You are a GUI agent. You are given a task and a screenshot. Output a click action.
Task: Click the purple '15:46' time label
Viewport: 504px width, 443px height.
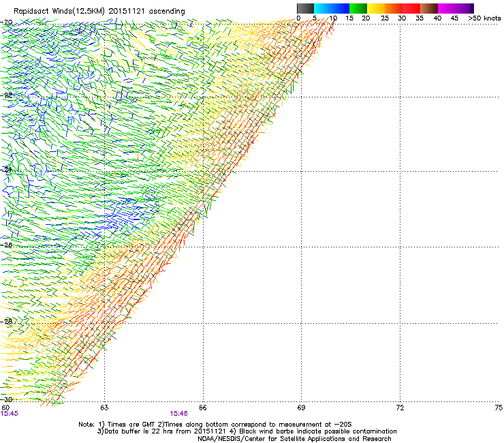tap(178, 414)
